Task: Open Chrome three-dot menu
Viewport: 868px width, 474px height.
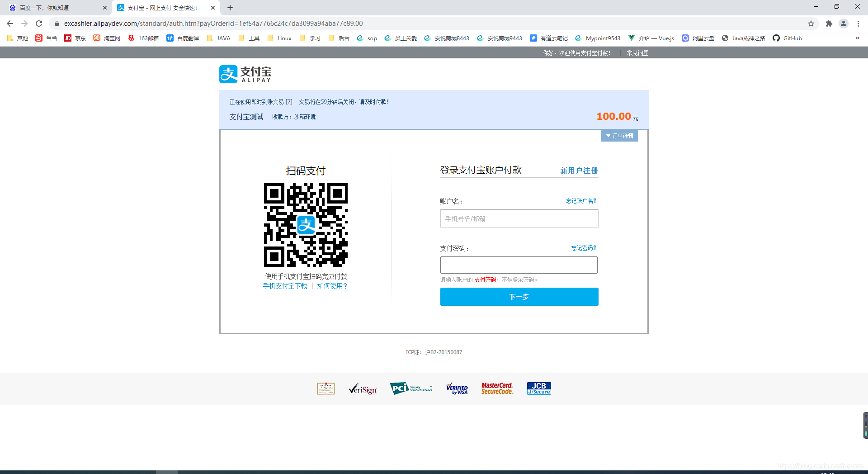Action: coord(858,24)
